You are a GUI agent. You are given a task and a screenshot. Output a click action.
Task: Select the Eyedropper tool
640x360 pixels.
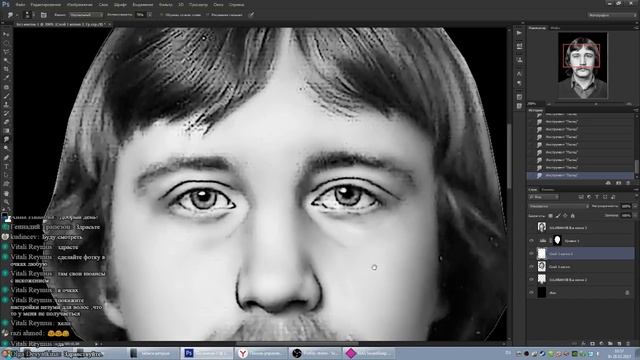tap(6, 78)
